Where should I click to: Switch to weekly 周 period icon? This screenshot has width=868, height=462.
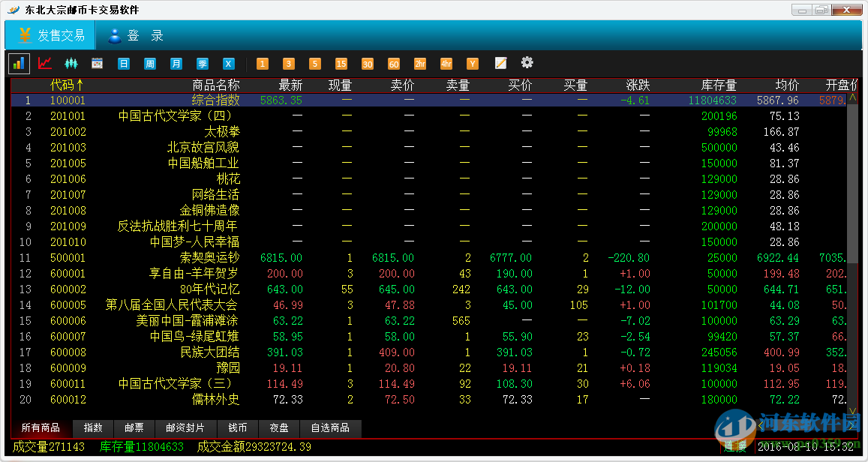[149, 64]
